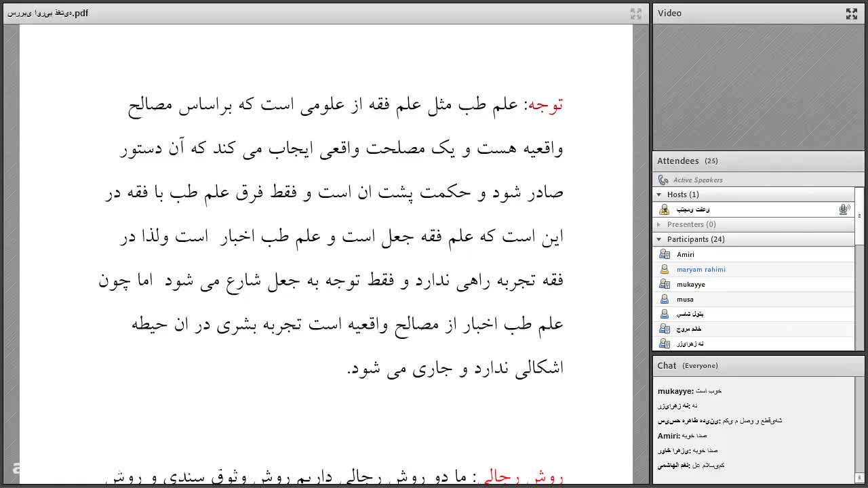This screenshot has width=868, height=488.
Task: Maximize the PDF share pod
Action: click(635, 14)
